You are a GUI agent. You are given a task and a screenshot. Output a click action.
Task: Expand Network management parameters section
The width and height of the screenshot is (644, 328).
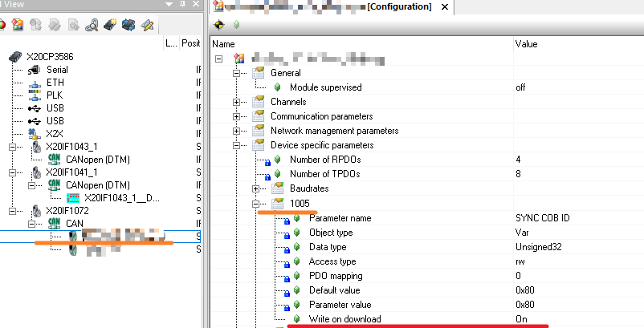(x=237, y=132)
